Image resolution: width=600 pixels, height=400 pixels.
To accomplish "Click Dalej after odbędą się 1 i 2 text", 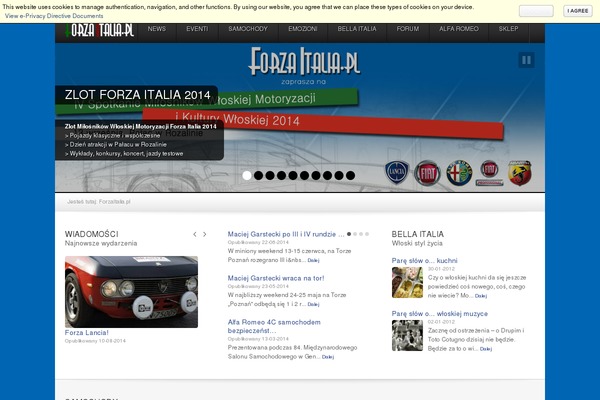I will point(313,304).
